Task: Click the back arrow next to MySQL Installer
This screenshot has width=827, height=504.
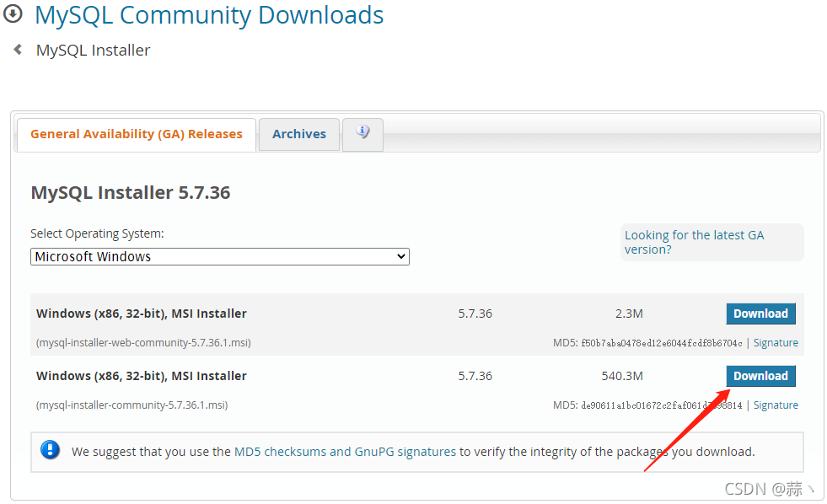Action: pyautogui.click(x=18, y=50)
